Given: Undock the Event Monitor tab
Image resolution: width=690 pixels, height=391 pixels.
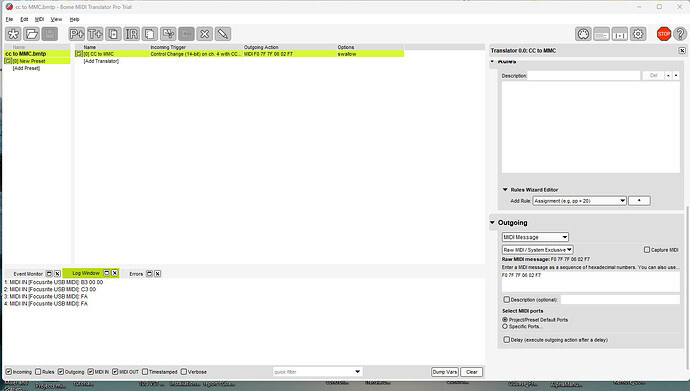Looking at the screenshot, I should 49,274.
